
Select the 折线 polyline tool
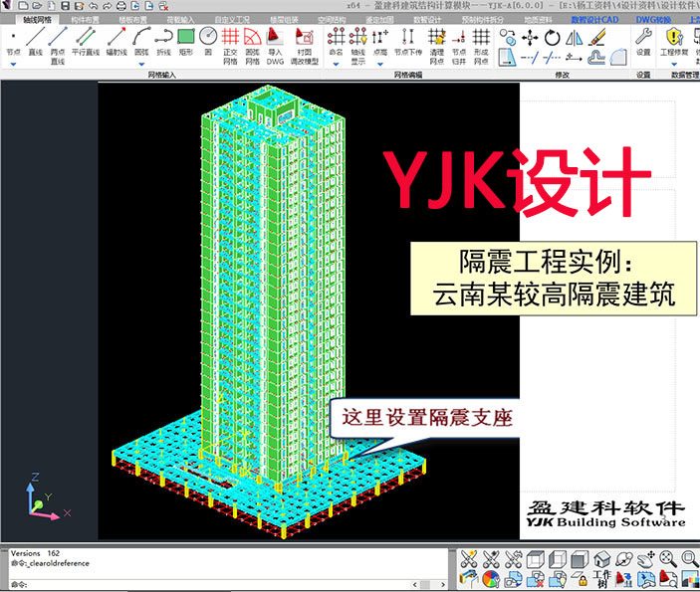click(164, 43)
